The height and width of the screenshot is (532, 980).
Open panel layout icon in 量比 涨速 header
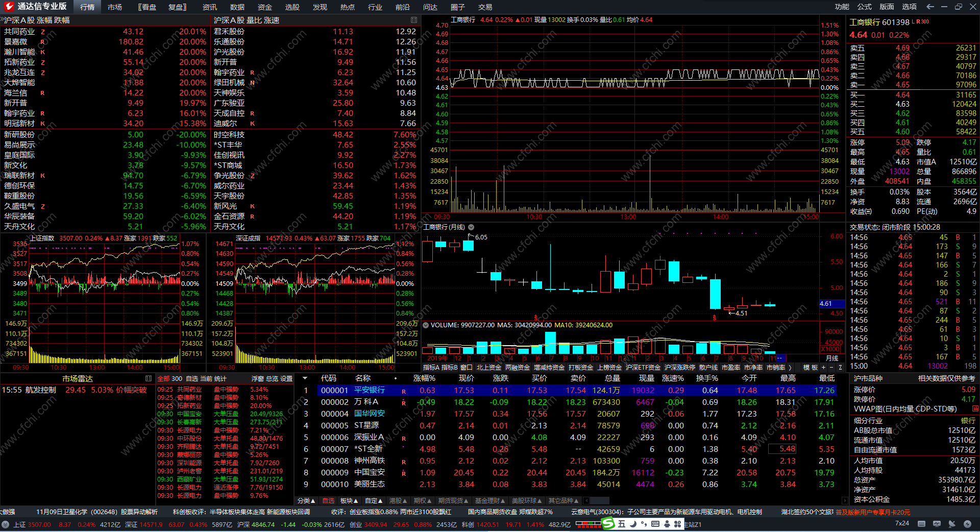click(414, 20)
